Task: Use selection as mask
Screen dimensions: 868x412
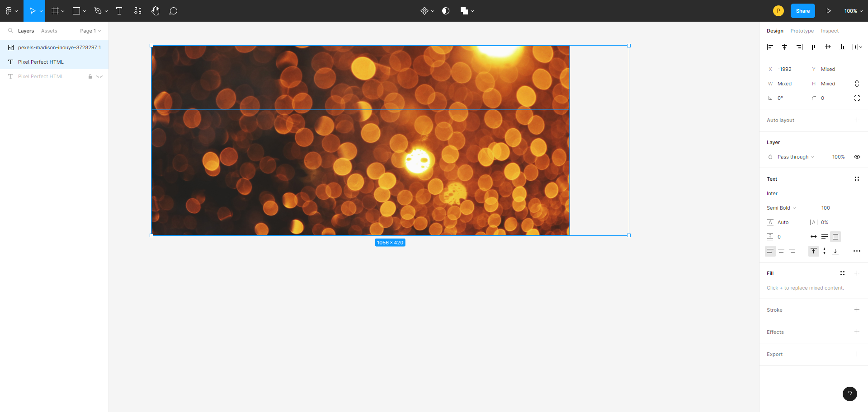Action: point(446,11)
